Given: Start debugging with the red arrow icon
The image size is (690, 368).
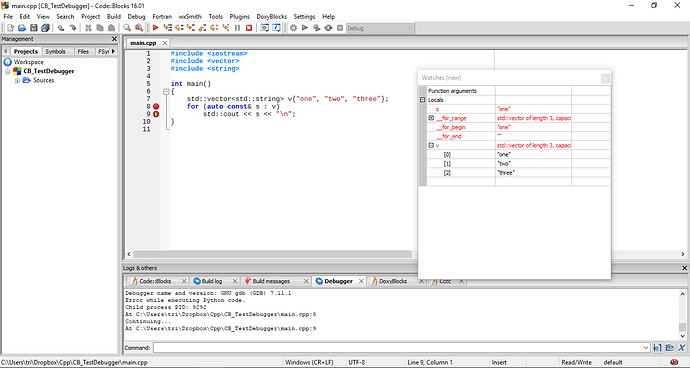Looking at the screenshot, I should (x=155, y=28).
